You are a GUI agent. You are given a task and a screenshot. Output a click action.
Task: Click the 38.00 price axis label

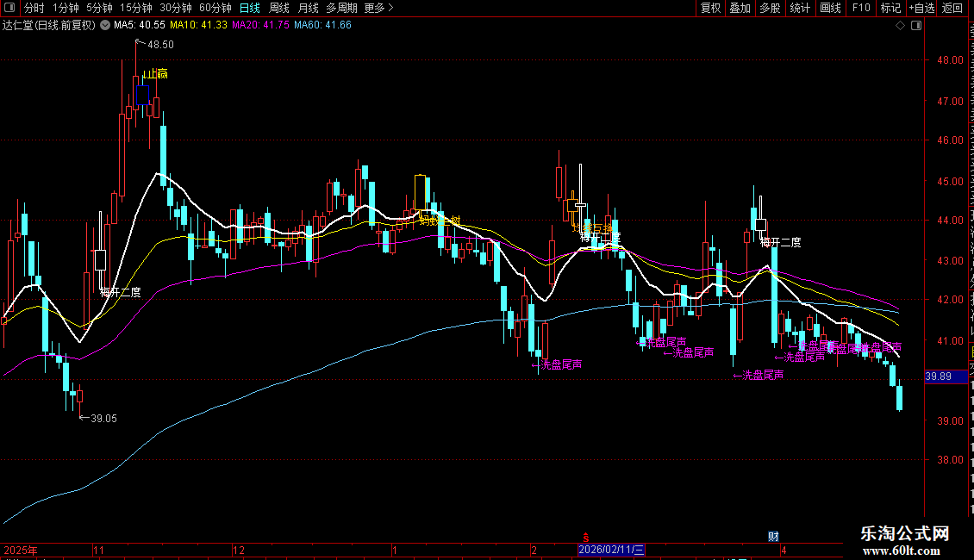tap(951, 459)
